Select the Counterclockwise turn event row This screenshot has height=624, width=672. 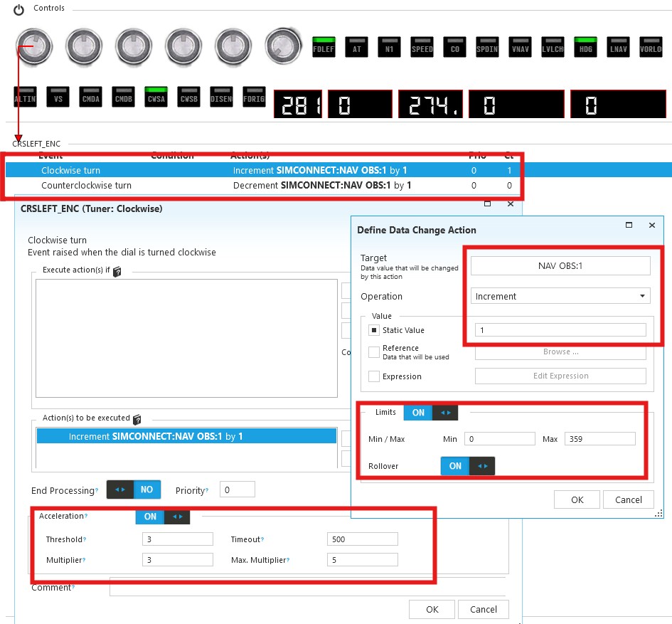click(86, 185)
